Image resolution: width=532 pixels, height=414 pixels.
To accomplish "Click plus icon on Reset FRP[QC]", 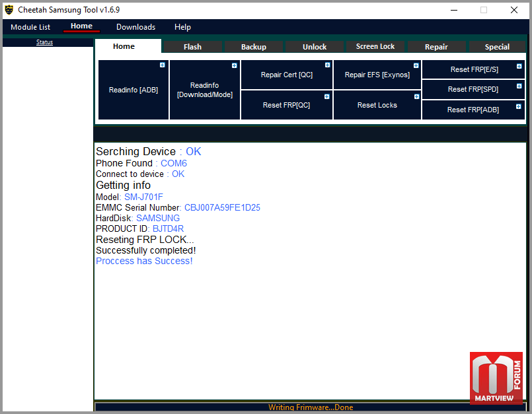I will (326, 96).
